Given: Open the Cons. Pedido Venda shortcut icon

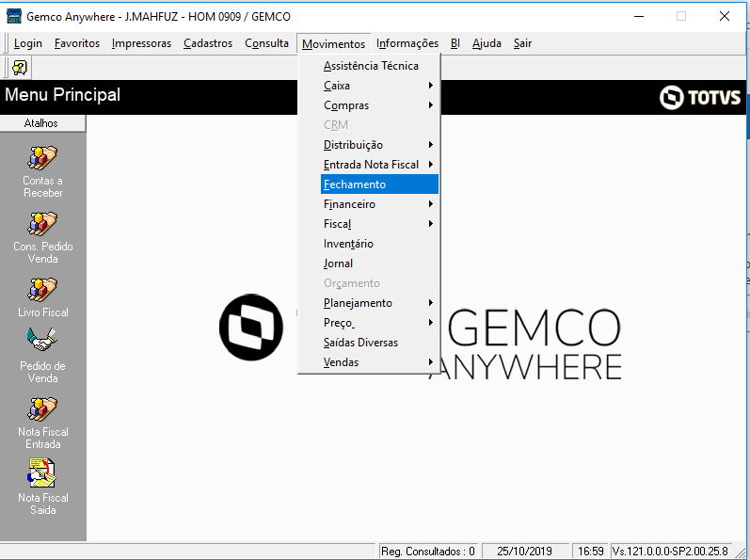Looking at the screenshot, I should point(42,224).
